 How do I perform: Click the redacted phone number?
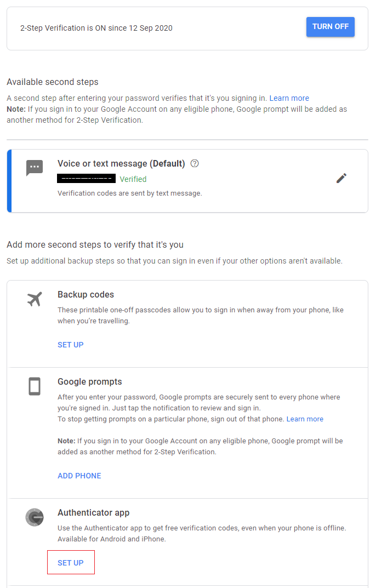(87, 179)
